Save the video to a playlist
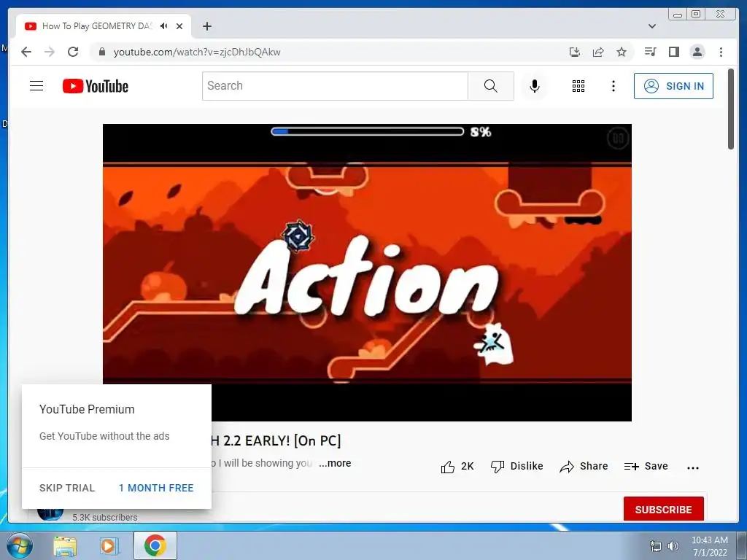Viewport: 747px width, 560px height. 646,466
